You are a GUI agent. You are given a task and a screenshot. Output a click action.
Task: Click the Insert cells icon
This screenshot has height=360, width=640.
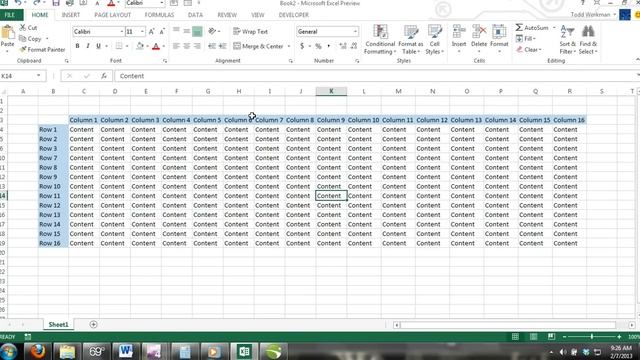point(459,32)
